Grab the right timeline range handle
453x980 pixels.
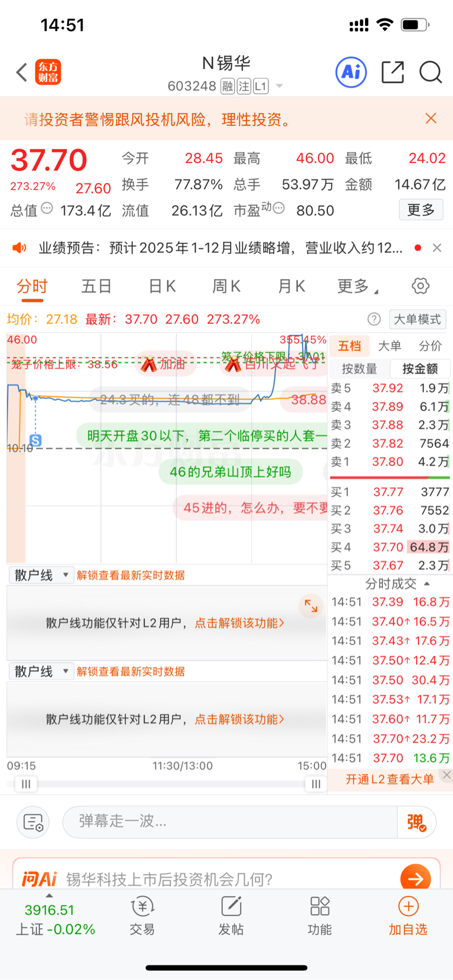pos(316,784)
